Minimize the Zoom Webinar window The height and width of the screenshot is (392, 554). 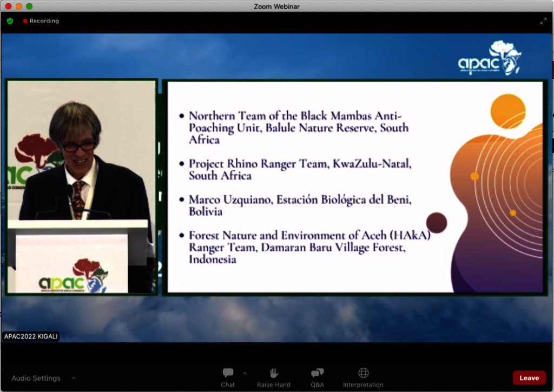19,6
